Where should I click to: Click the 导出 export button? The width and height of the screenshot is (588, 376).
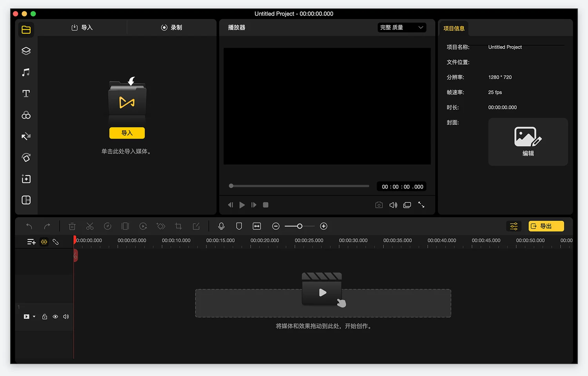click(546, 226)
